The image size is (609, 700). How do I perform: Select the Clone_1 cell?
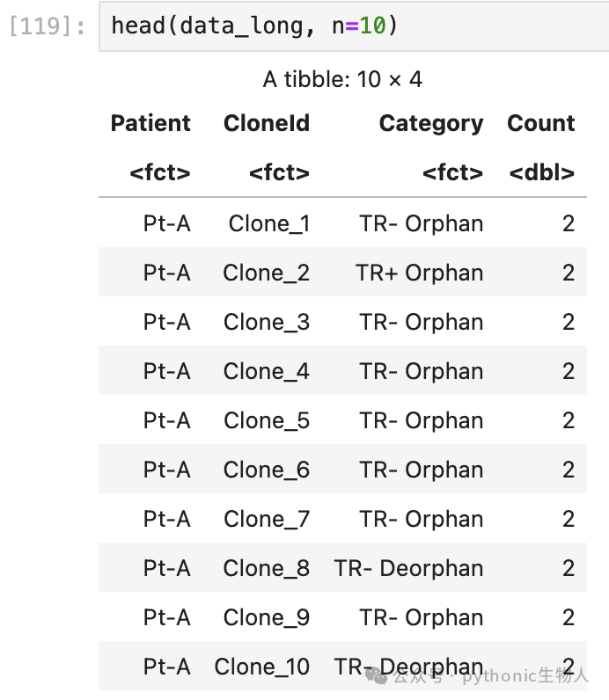[269, 223]
